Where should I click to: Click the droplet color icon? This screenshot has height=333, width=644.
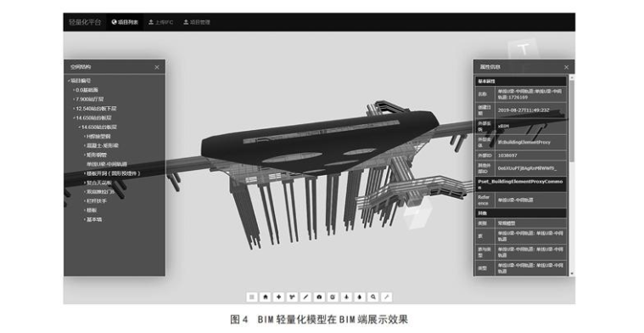coord(360,296)
